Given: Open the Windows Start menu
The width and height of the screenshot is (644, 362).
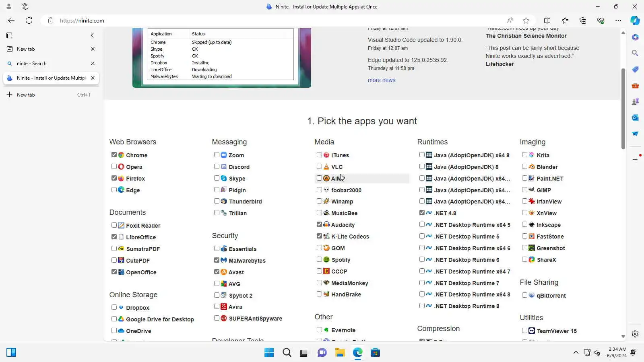Looking at the screenshot, I should (269, 353).
